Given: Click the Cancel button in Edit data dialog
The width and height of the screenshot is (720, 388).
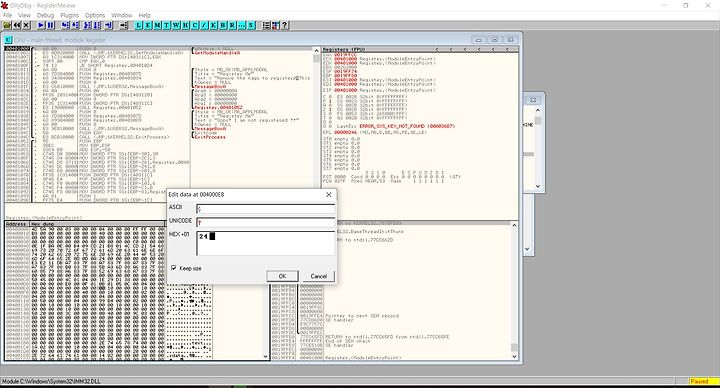Looking at the screenshot, I should pos(319,276).
